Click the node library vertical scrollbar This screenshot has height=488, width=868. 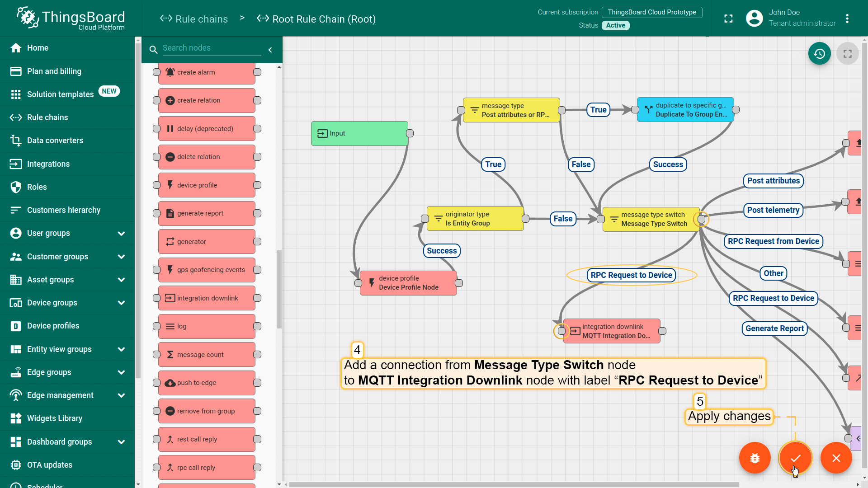279,289
